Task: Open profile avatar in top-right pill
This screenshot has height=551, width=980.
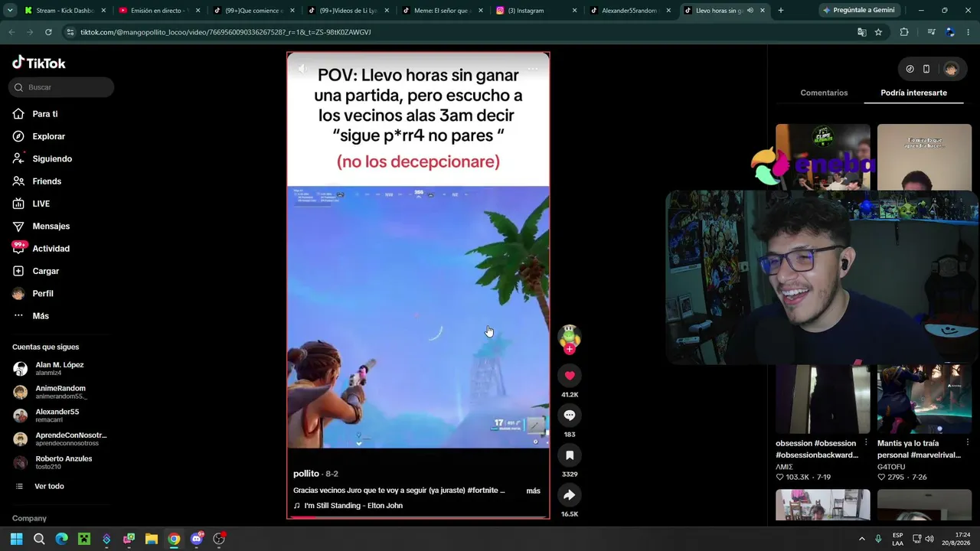Action: [x=951, y=69]
